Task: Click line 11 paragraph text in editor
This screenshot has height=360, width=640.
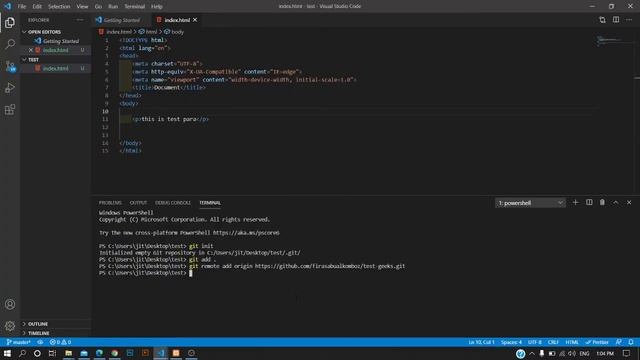Action: (x=171, y=119)
